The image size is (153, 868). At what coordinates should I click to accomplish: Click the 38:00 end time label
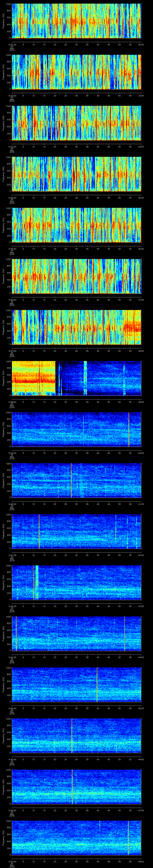pyautogui.click(x=141, y=351)
